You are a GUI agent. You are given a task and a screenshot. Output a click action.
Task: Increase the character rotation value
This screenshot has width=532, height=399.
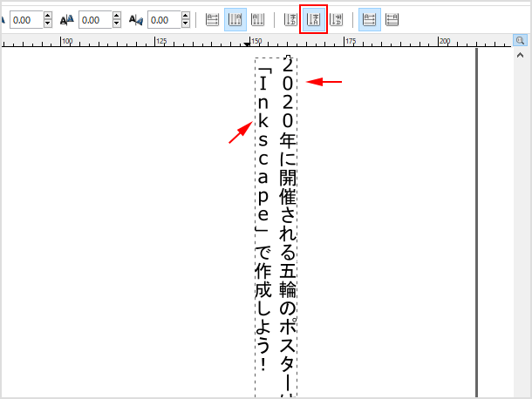[x=186, y=16]
